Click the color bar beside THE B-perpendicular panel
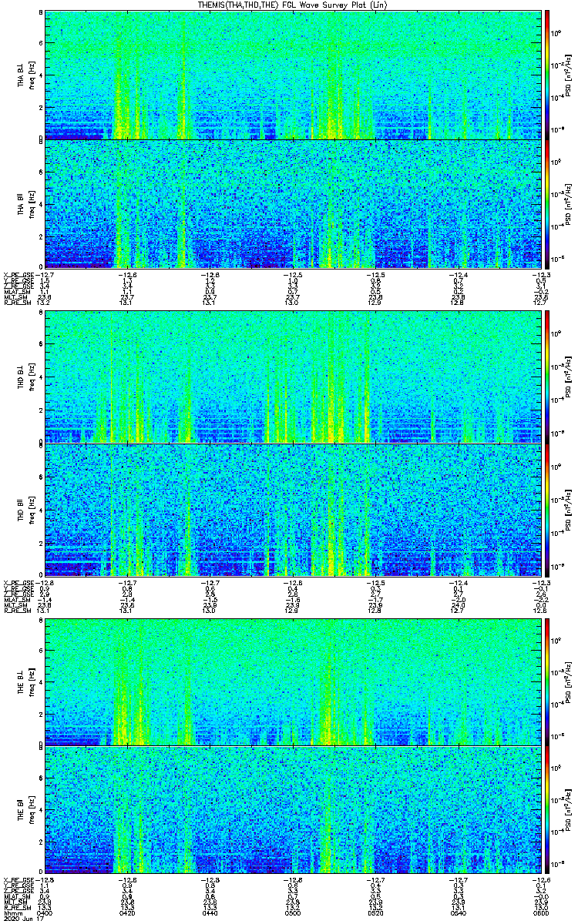 [x=547, y=681]
